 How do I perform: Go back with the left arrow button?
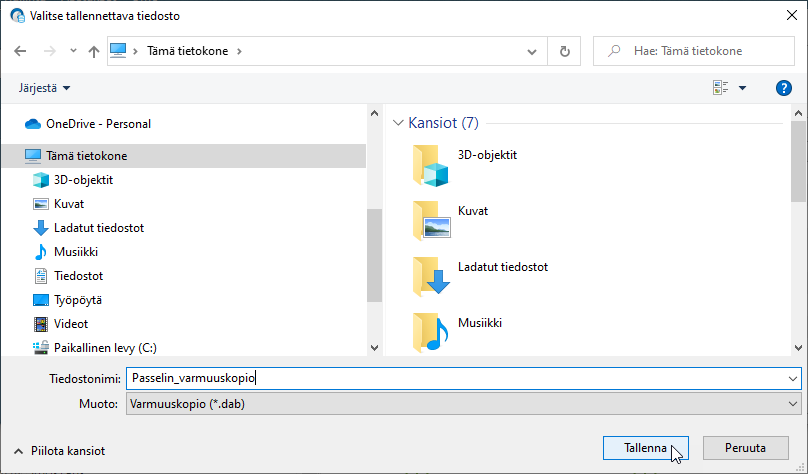coord(20,51)
